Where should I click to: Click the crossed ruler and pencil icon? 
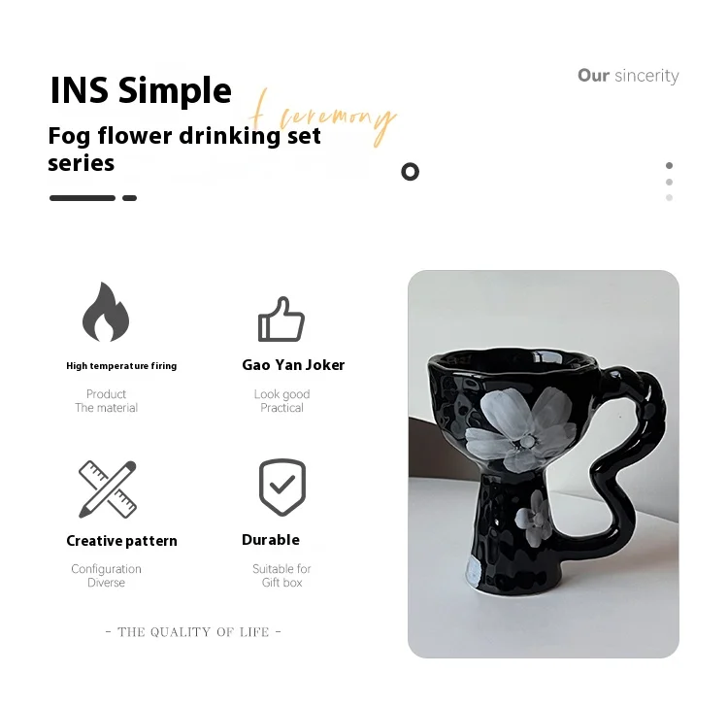tap(107, 489)
